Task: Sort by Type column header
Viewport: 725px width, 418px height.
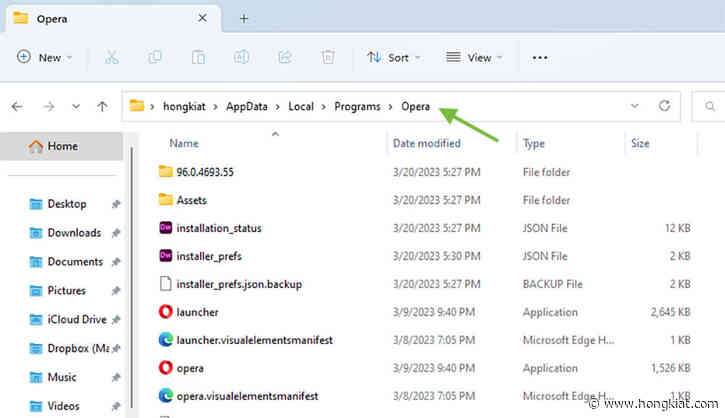Action: click(x=534, y=143)
